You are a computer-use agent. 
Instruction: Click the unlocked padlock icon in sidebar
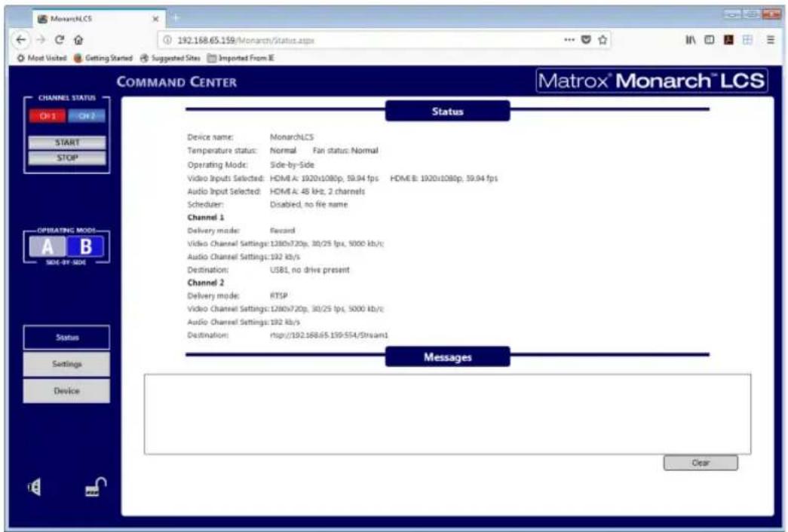point(96,487)
